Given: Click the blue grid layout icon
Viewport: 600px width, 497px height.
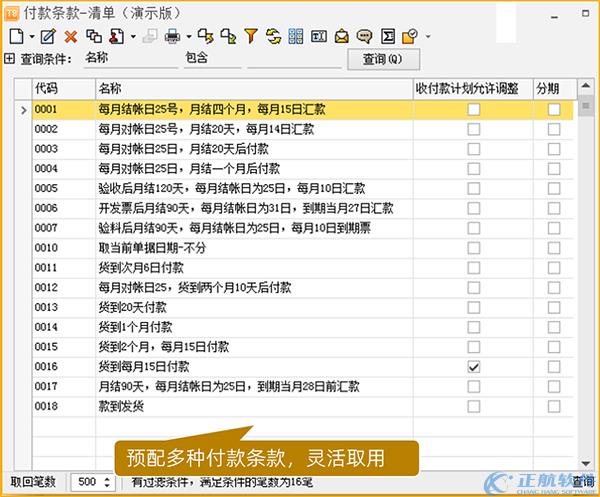Looking at the screenshot, I should 296,37.
